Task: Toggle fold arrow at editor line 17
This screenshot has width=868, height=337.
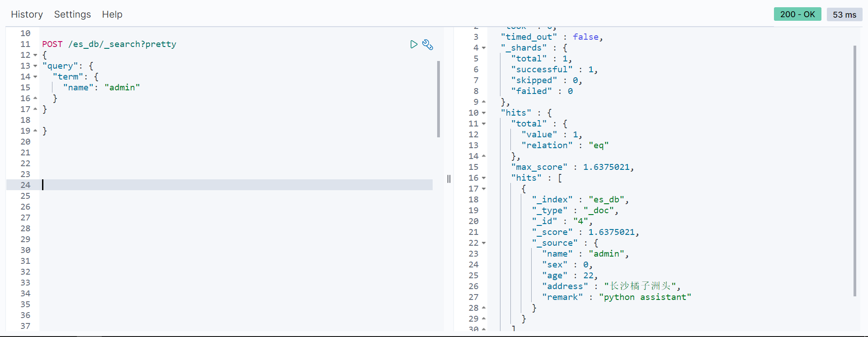Action: (35, 109)
